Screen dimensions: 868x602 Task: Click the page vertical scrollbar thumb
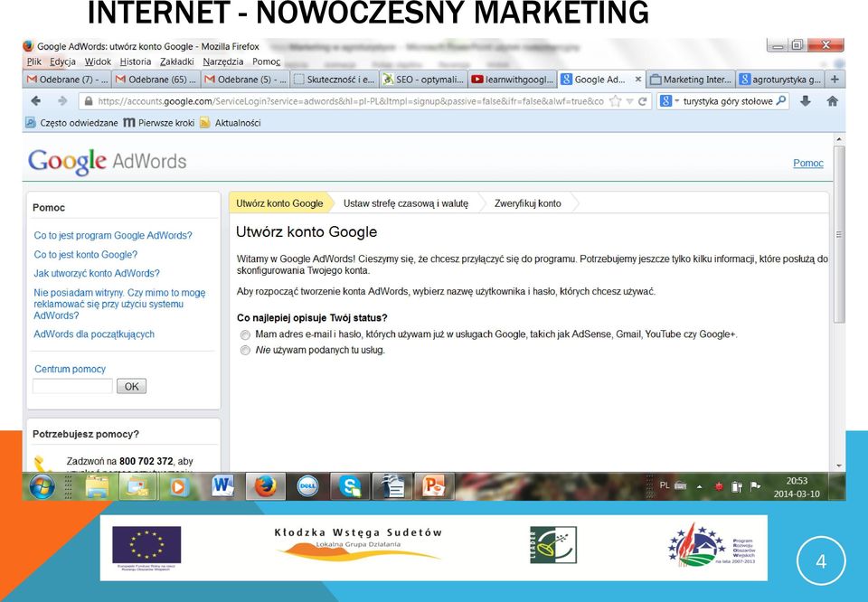click(839, 234)
